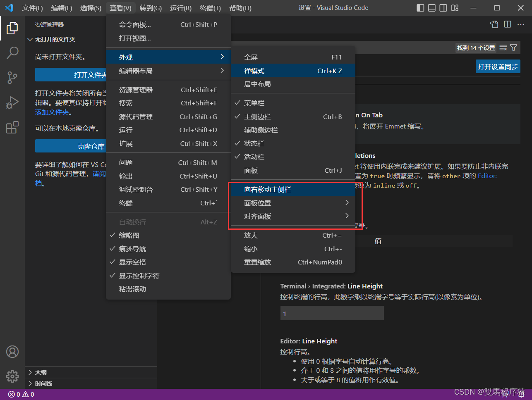532x400 pixels.
Task: Toggle 显示控制字符 option
Action: pos(168,276)
